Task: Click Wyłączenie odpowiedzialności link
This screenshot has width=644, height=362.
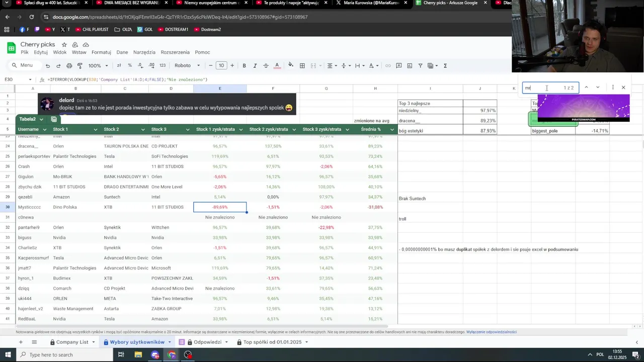Action: [492, 332]
